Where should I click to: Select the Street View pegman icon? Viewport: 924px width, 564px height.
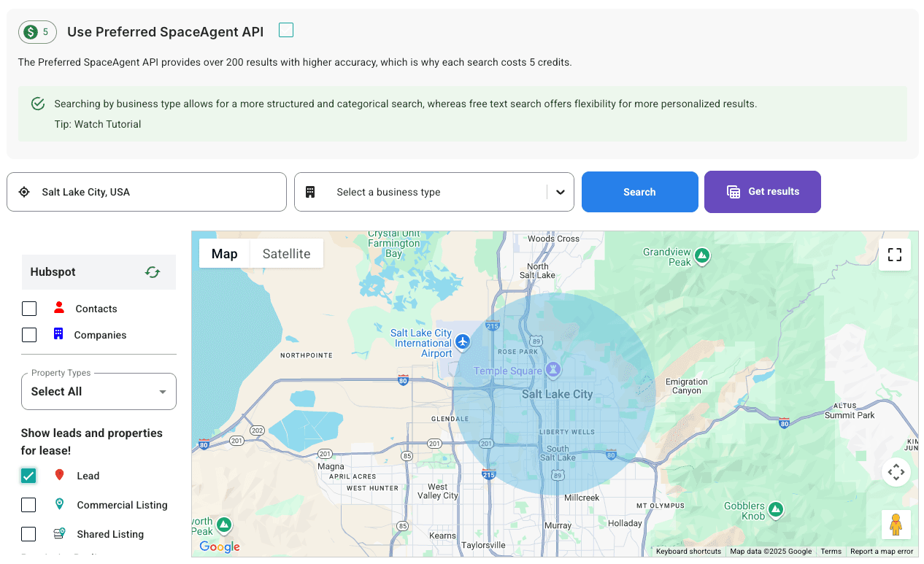point(896,525)
